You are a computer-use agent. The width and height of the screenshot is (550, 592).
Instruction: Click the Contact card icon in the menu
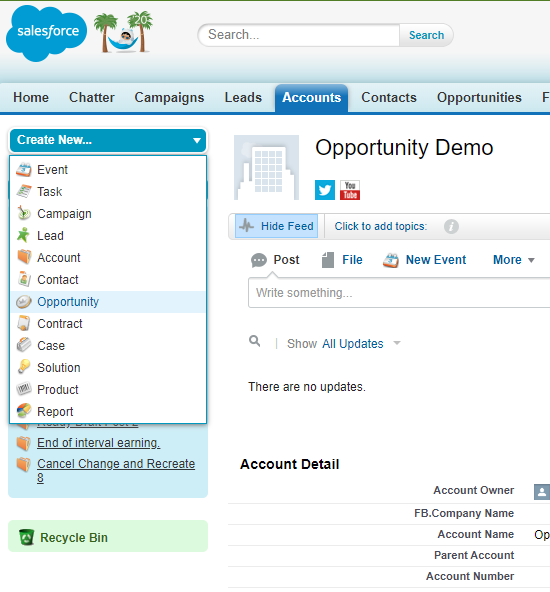click(24, 279)
